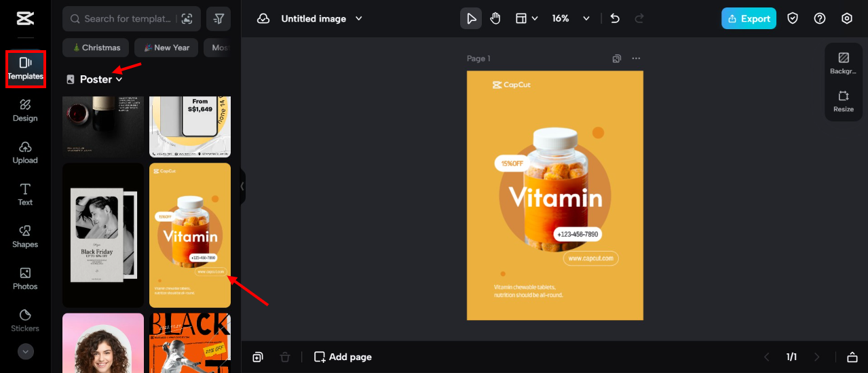The width and height of the screenshot is (868, 373).
Task: Open the 16% zoom level dropdown
Action: [x=571, y=18]
